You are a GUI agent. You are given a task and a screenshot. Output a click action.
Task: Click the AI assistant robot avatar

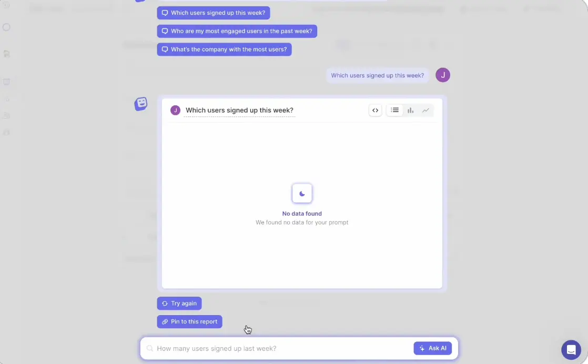click(141, 104)
